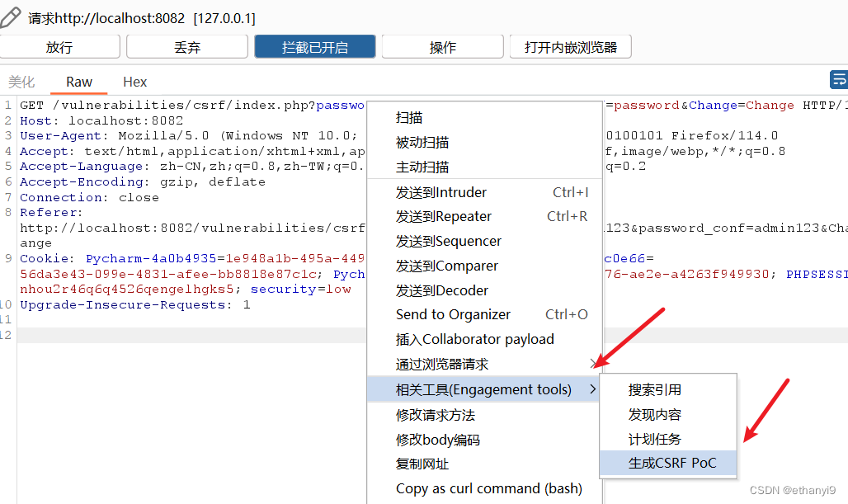The height and width of the screenshot is (504, 848).
Task: Select 修改body编码 menu entry
Action: [x=484, y=440]
